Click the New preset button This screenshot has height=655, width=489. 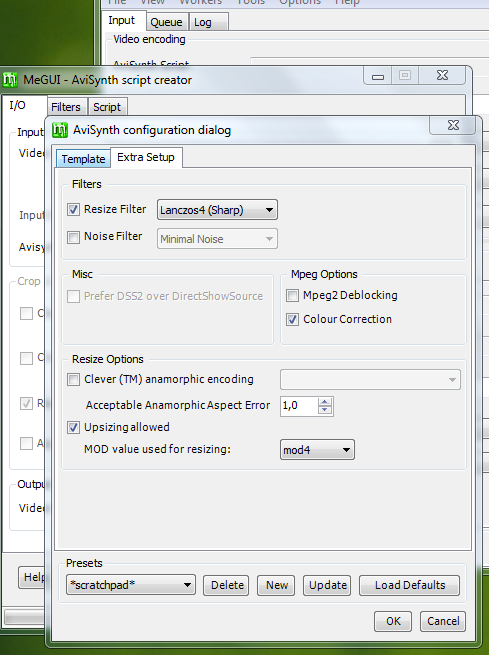point(276,585)
